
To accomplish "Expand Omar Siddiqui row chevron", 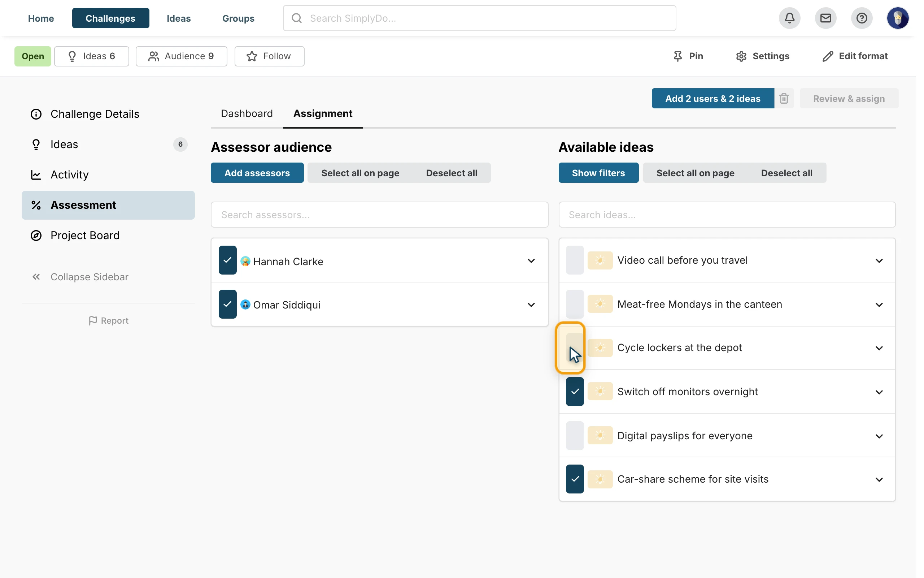I will click(531, 305).
